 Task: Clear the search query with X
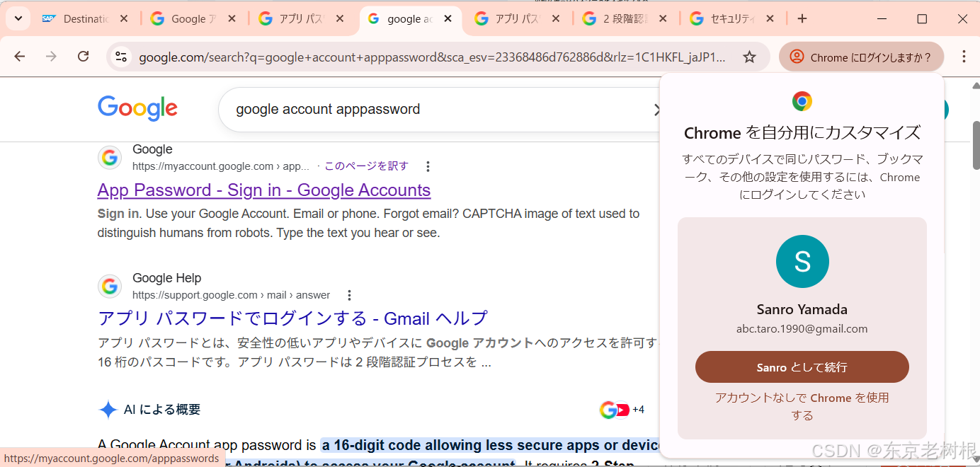[x=656, y=109]
